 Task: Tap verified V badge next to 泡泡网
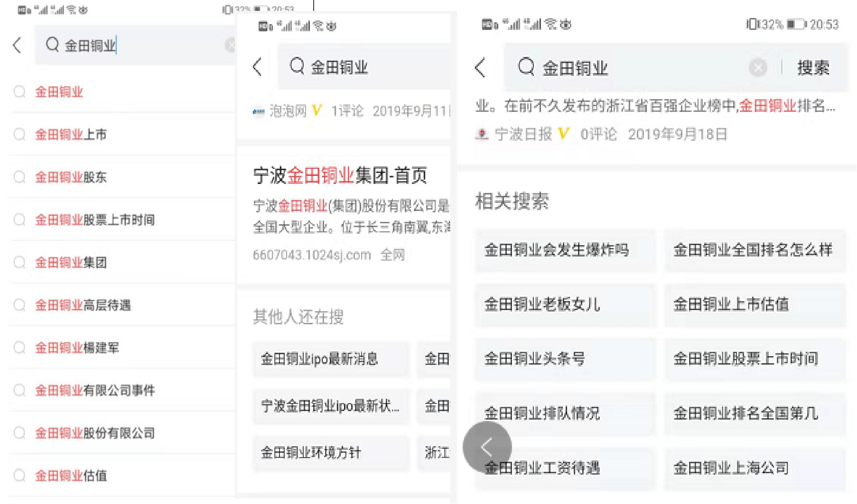pyautogui.click(x=317, y=111)
